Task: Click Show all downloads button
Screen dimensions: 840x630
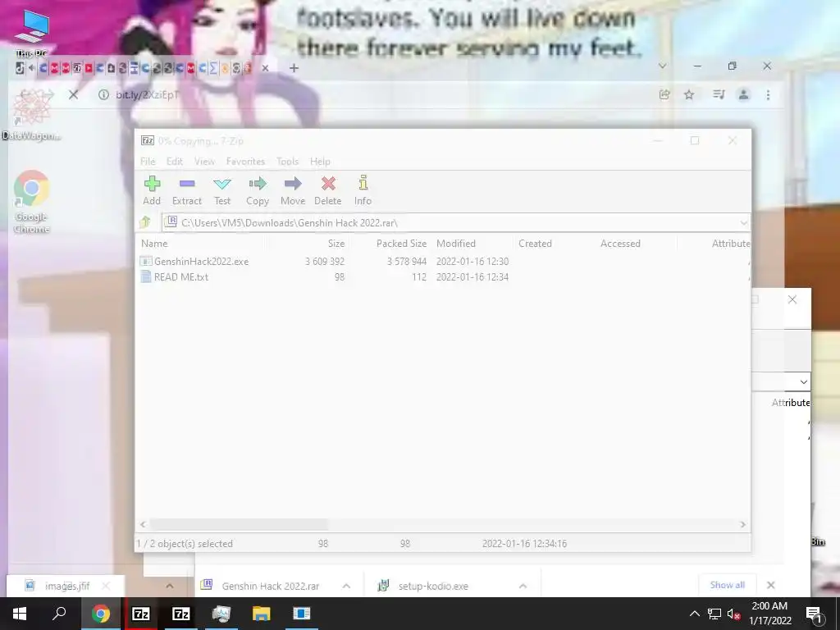Action: pyautogui.click(x=727, y=585)
